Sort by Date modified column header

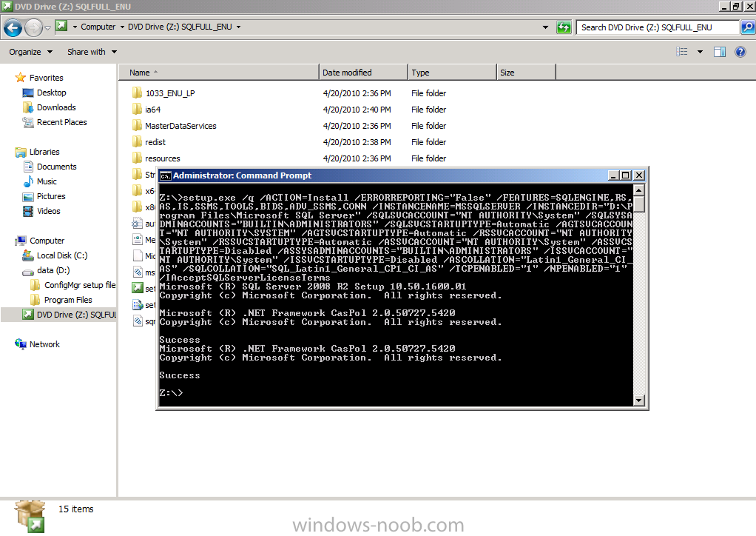coord(363,73)
